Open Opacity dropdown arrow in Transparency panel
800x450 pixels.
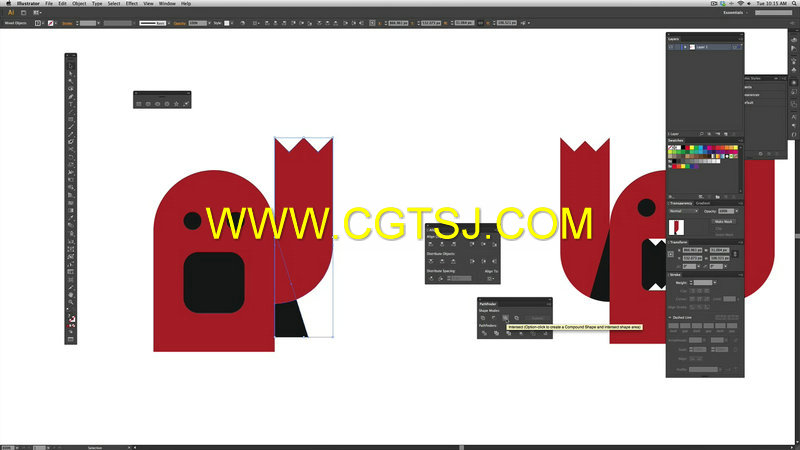click(x=736, y=211)
